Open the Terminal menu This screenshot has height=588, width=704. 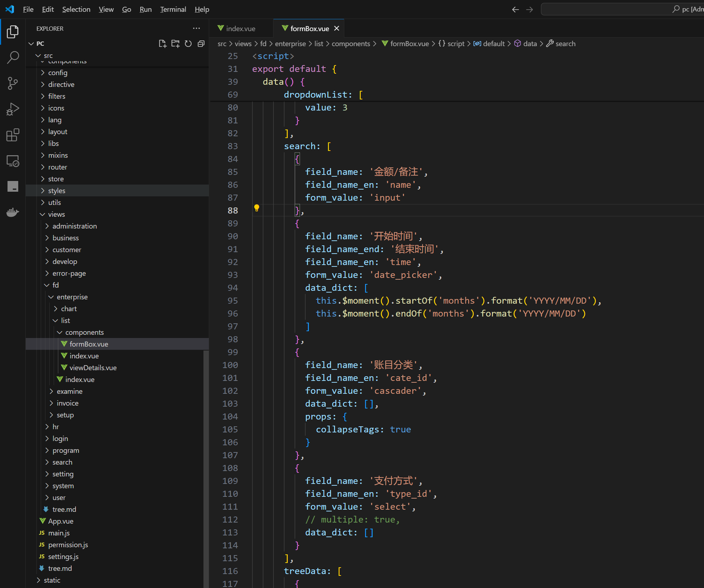(x=173, y=9)
